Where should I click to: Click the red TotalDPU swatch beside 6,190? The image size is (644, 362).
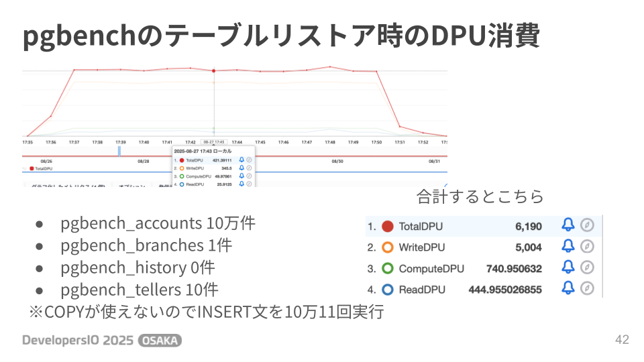(388, 227)
